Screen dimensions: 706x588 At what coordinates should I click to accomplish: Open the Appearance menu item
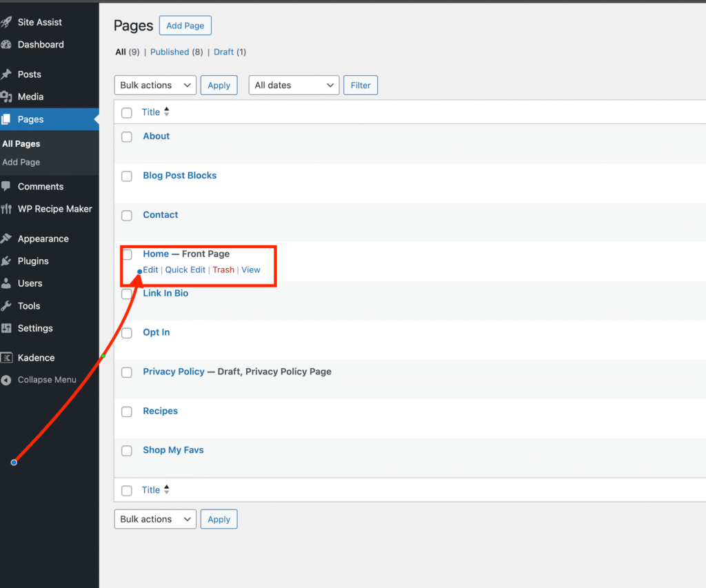coord(43,239)
